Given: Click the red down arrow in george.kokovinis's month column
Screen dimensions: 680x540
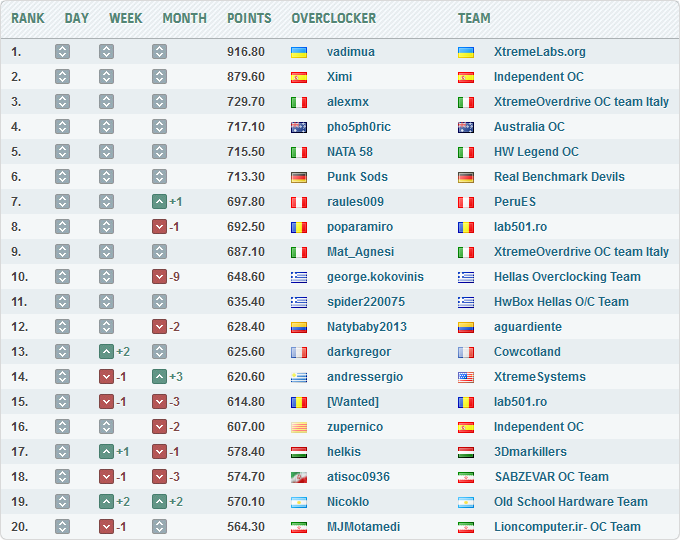Looking at the screenshot, I should click(159, 277).
